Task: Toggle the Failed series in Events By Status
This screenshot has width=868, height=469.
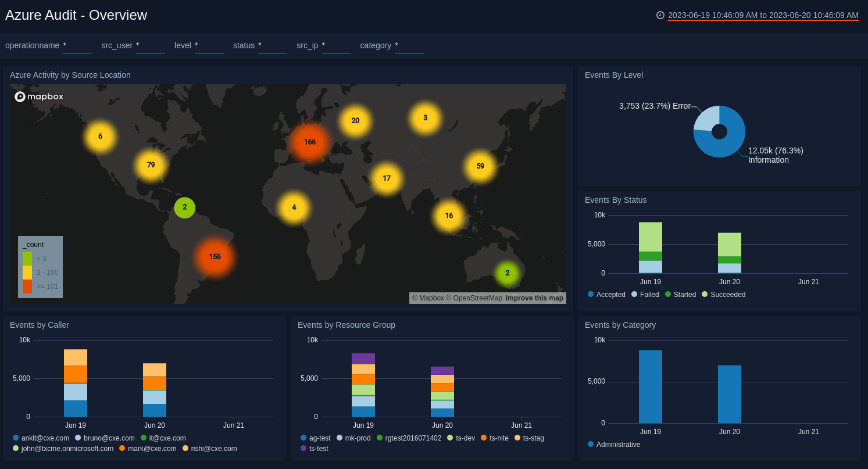Action: tap(645, 295)
